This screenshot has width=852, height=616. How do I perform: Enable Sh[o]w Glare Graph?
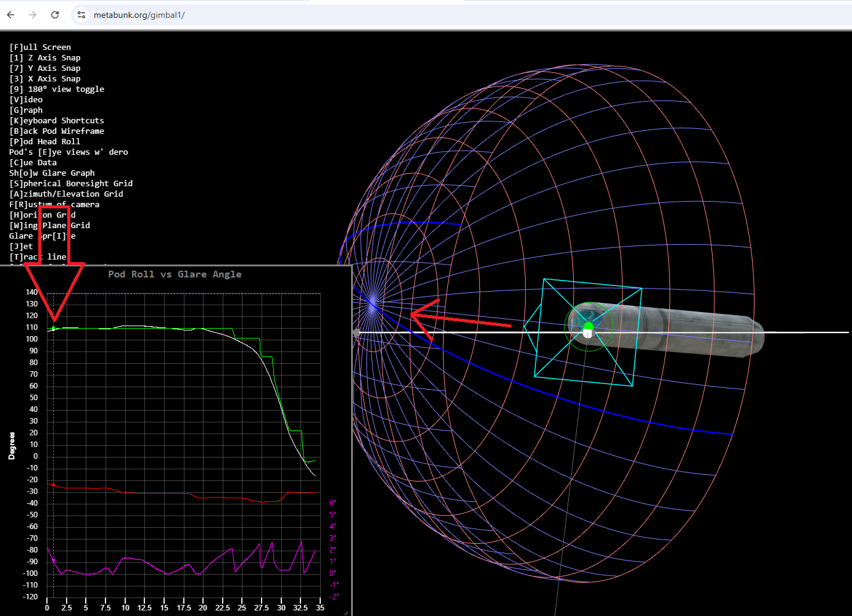pos(52,173)
